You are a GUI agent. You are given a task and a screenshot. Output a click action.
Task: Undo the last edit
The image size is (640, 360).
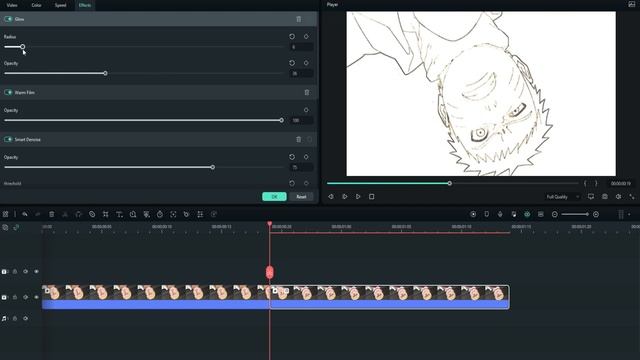coord(25,214)
